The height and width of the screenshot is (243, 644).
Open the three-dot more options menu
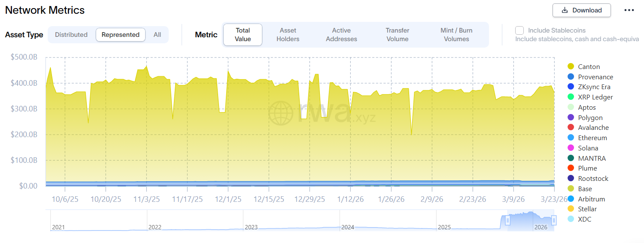click(x=629, y=10)
